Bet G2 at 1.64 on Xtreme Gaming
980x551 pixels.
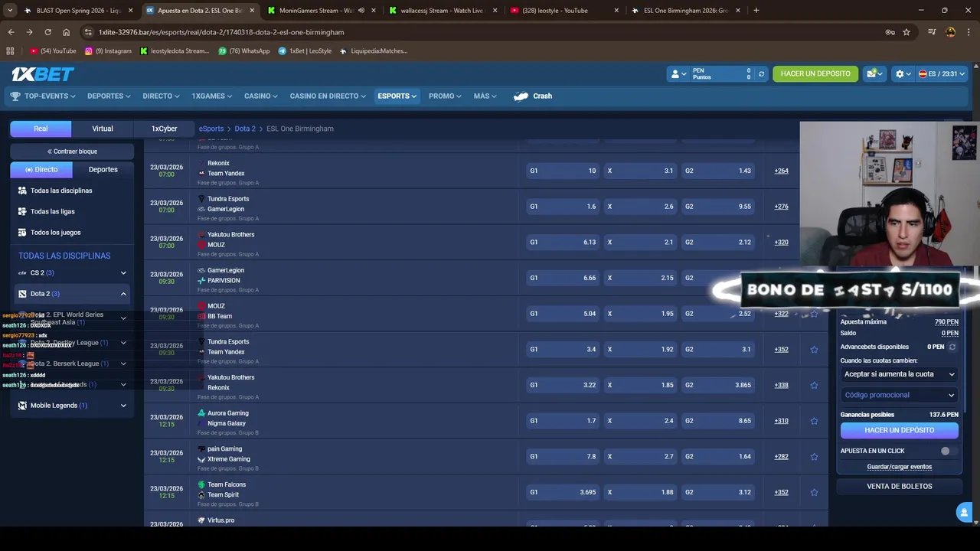[717, 457]
